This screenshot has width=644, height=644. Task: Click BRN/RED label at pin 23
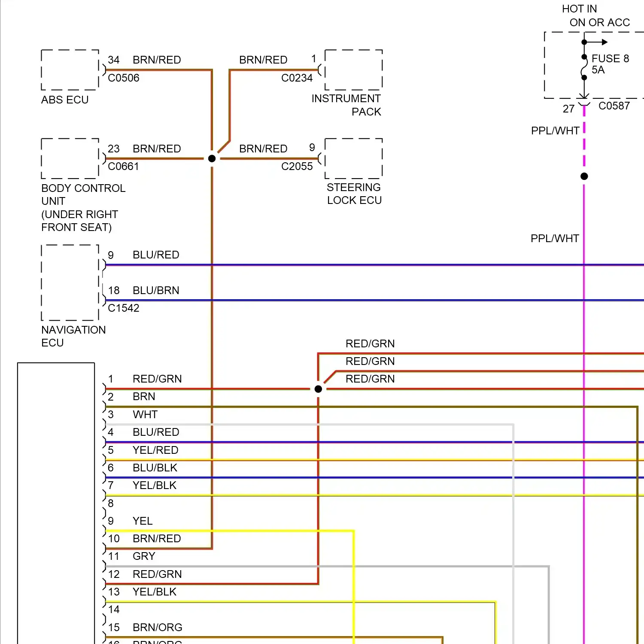click(x=157, y=149)
